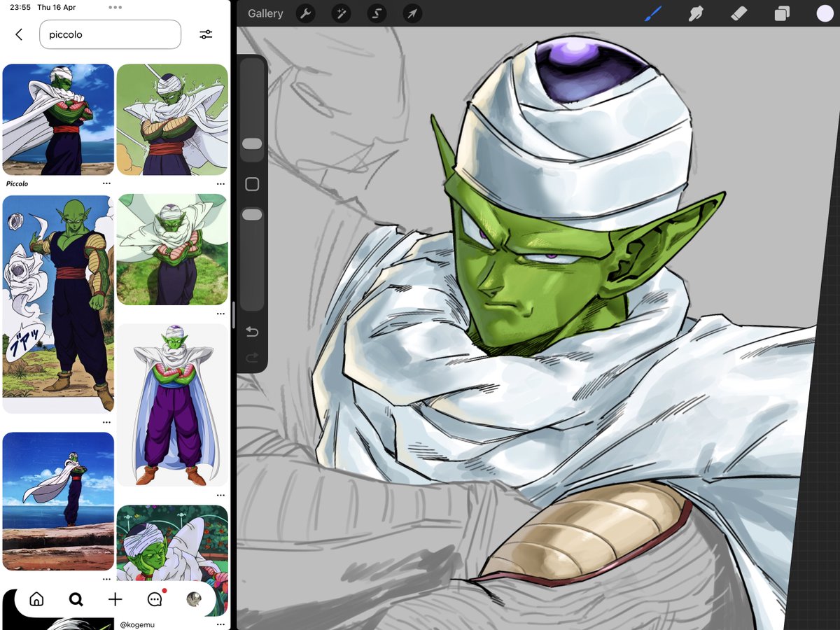Viewport: 840px width, 630px height.
Task: Open Pinterest profile avatar tab
Action: point(194,599)
